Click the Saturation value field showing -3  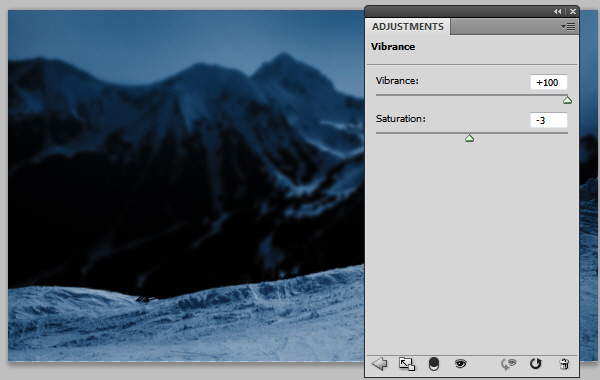point(549,120)
